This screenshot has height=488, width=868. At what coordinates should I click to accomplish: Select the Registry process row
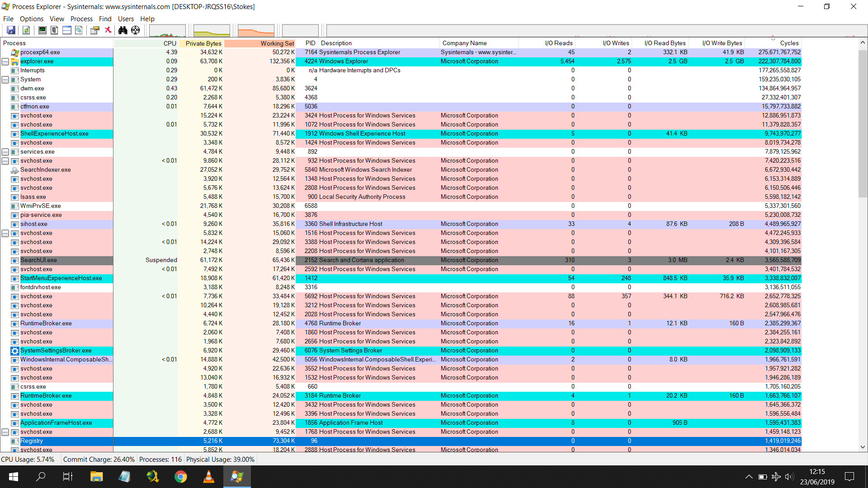coord(401,441)
